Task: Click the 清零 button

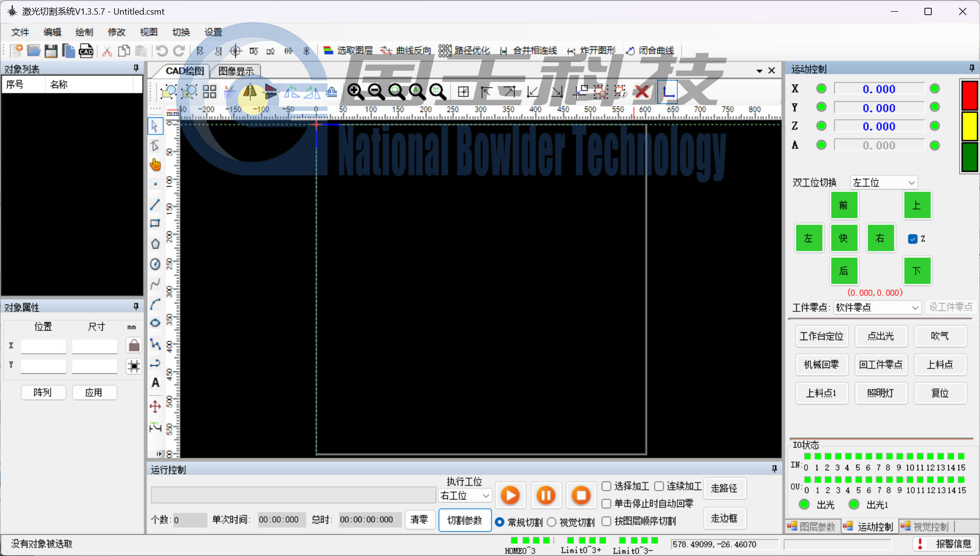Action: pos(419,519)
